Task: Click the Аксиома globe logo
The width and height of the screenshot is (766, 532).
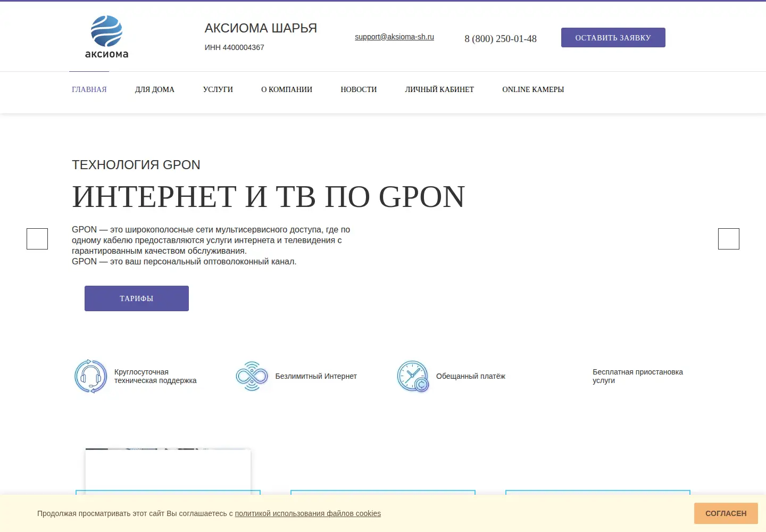Action: pos(106,37)
